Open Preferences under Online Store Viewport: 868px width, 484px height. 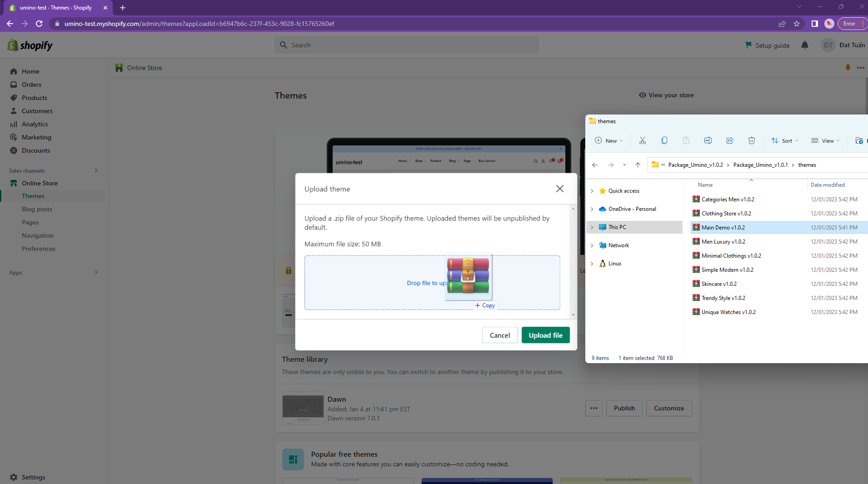click(38, 249)
